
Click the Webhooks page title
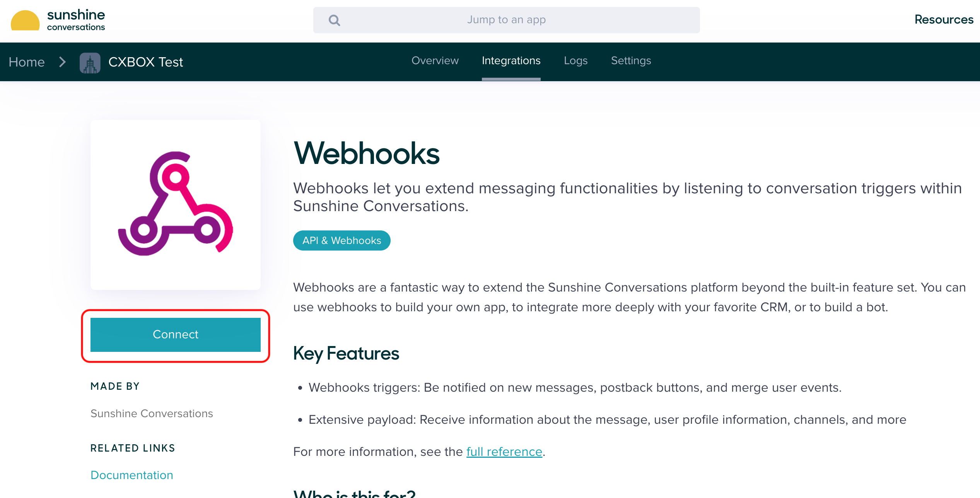(x=366, y=153)
